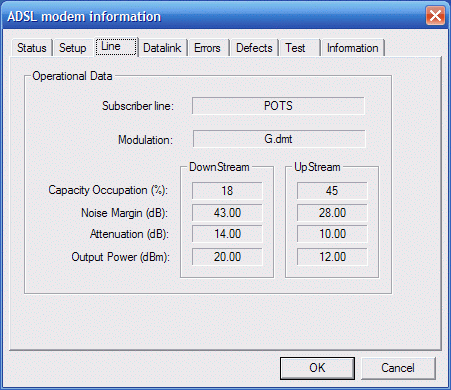The height and width of the screenshot is (390, 451).
Task: Click the Modulation field showing G.dmt
Action: pos(279,139)
